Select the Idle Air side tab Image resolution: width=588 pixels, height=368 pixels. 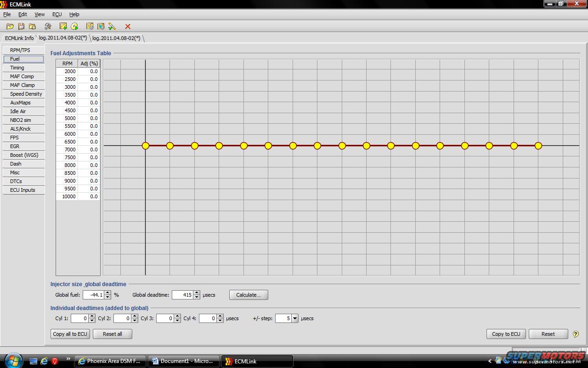pos(23,111)
